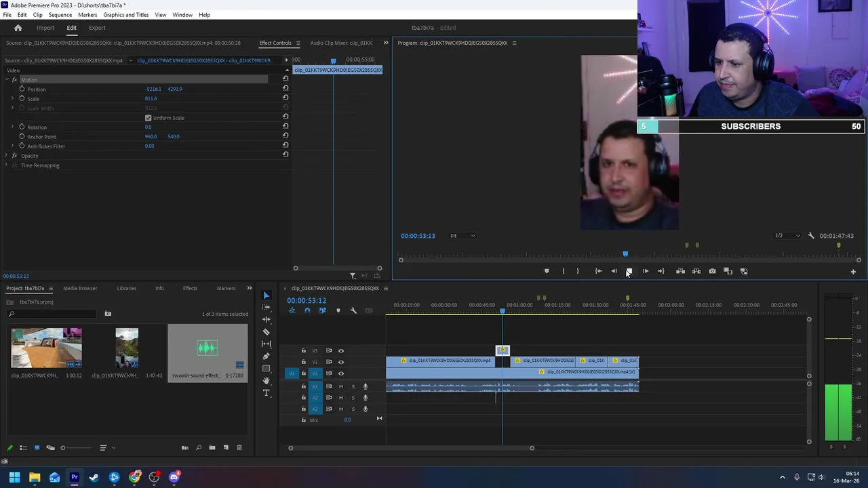Select the Selection tool in timeline toolbar

(266, 295)
